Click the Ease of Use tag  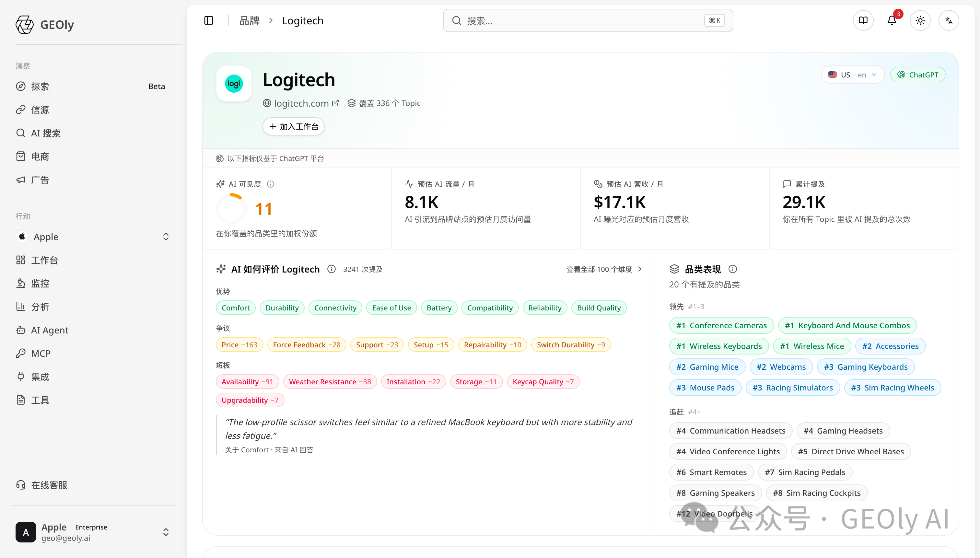391,308
